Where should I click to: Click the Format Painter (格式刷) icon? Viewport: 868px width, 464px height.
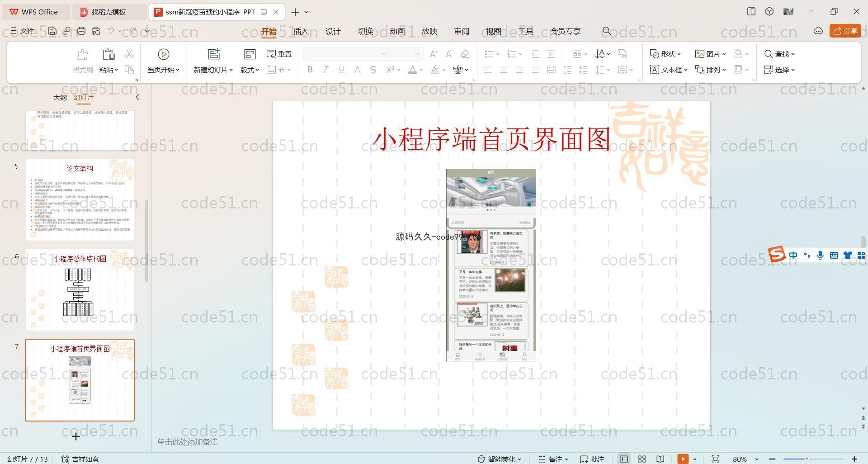coord(83,55)
